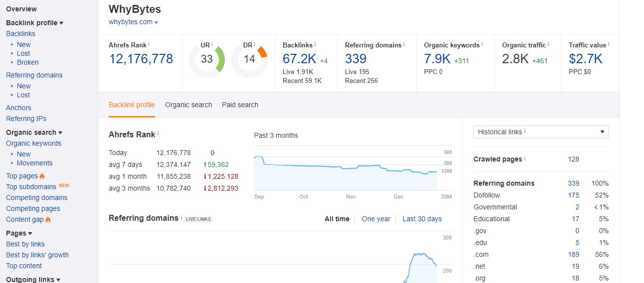Image resolution: width=644 pixels, height=283 pixels.
Task: Select One year range for Referring domains
Action: coord(376,219)
